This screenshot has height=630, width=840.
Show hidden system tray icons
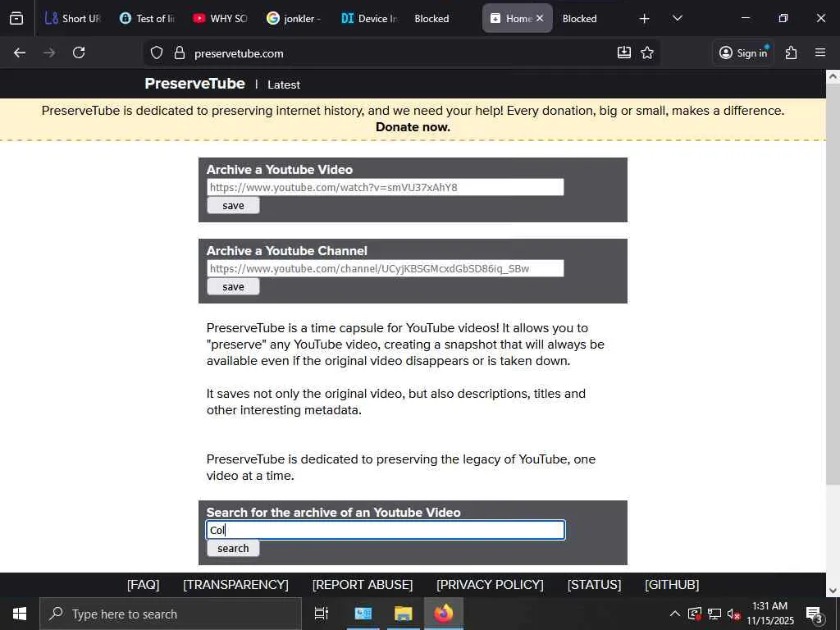pyautogui.click(x=675, y=614)
